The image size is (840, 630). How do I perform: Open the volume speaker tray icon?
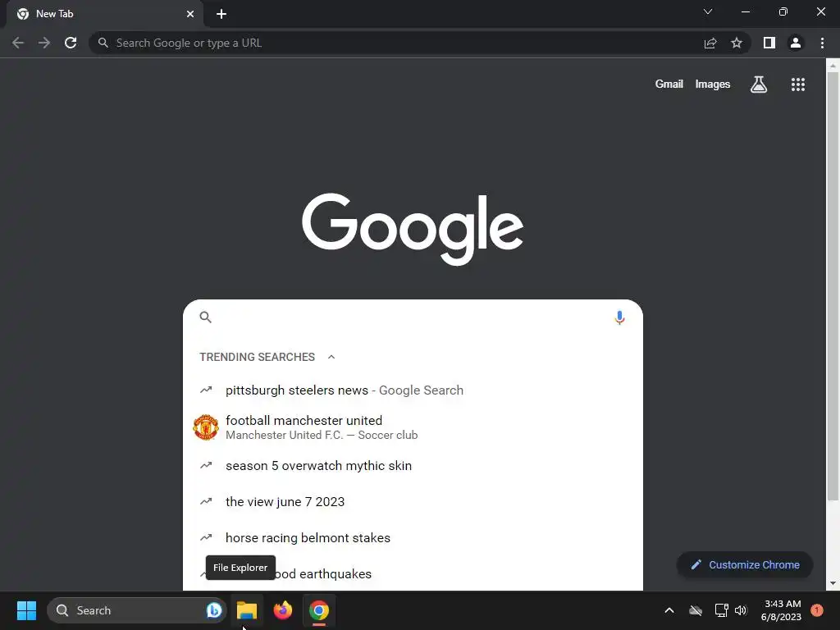[741, 610]
